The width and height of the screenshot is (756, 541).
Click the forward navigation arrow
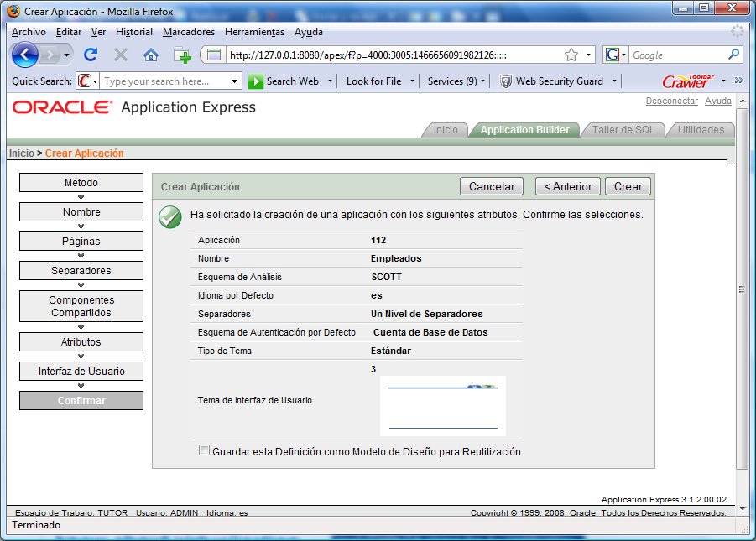coord(50,55)
